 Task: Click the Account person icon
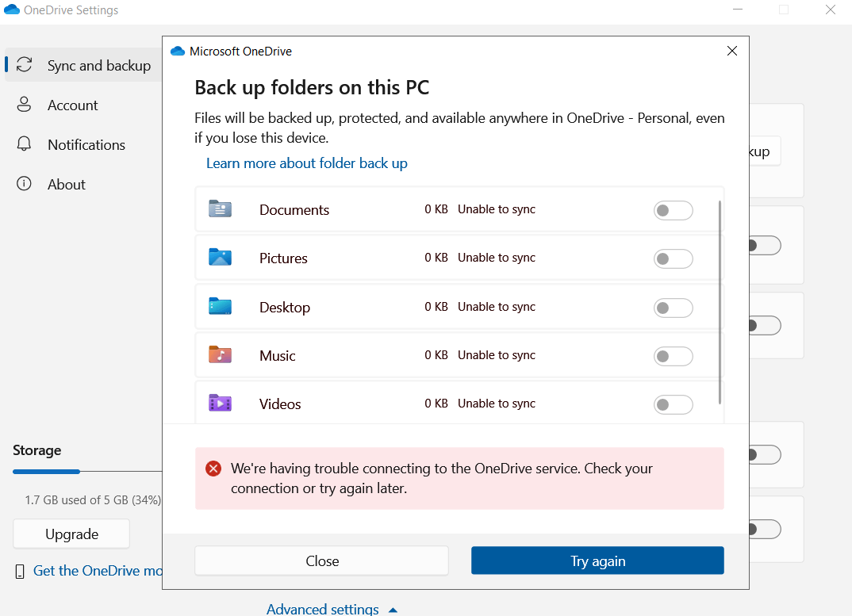pyautogui.click(x=24, y=105)
